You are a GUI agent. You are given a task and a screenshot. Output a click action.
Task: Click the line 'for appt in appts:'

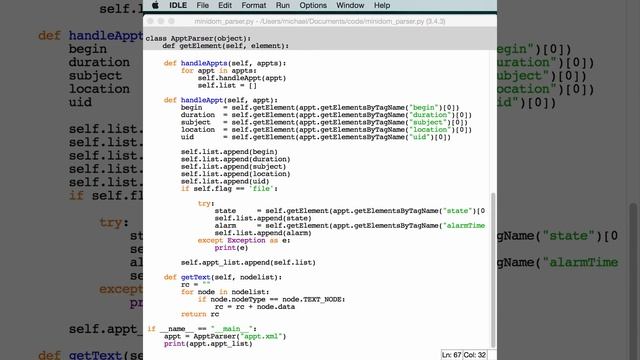coord(219,71)
